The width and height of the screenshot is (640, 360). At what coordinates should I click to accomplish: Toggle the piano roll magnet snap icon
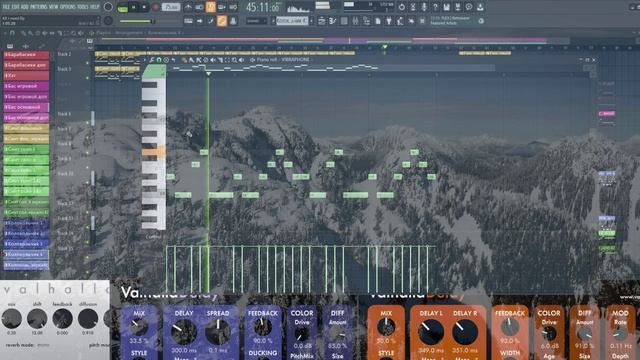(x=159, y=60)
